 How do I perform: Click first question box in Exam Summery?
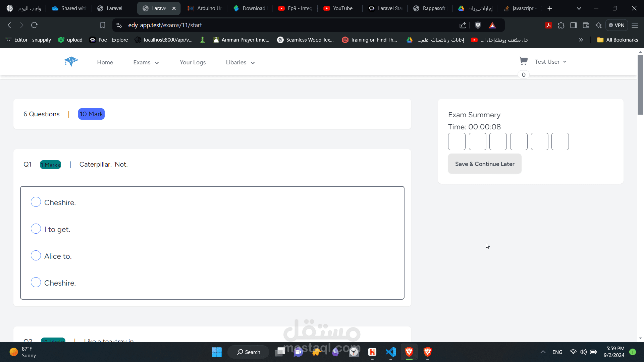457,141
